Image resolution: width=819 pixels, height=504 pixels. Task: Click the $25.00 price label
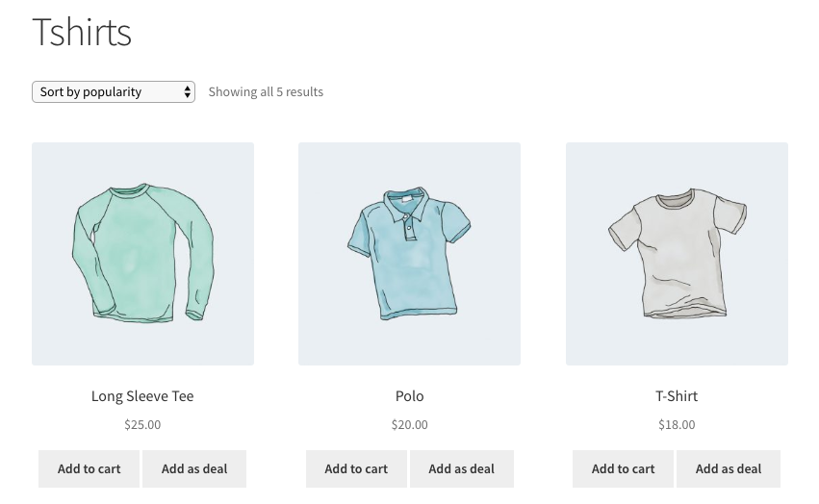coord(142,424)
